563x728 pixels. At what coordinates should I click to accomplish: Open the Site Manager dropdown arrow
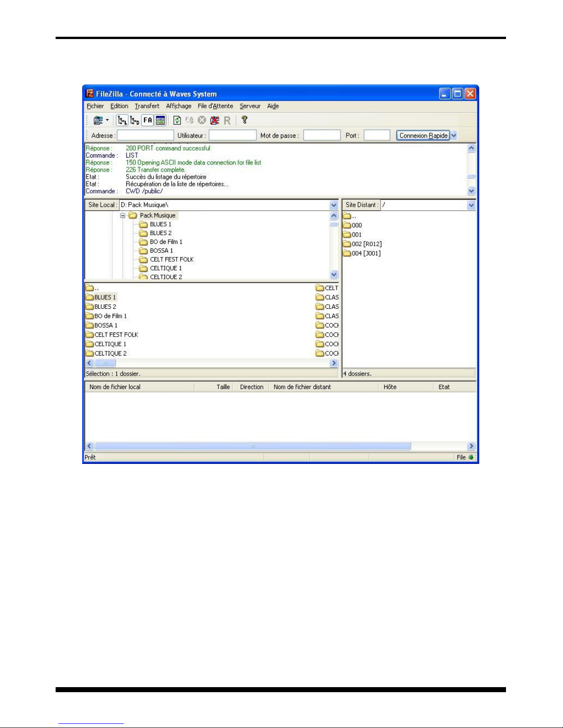click(107, 120)
